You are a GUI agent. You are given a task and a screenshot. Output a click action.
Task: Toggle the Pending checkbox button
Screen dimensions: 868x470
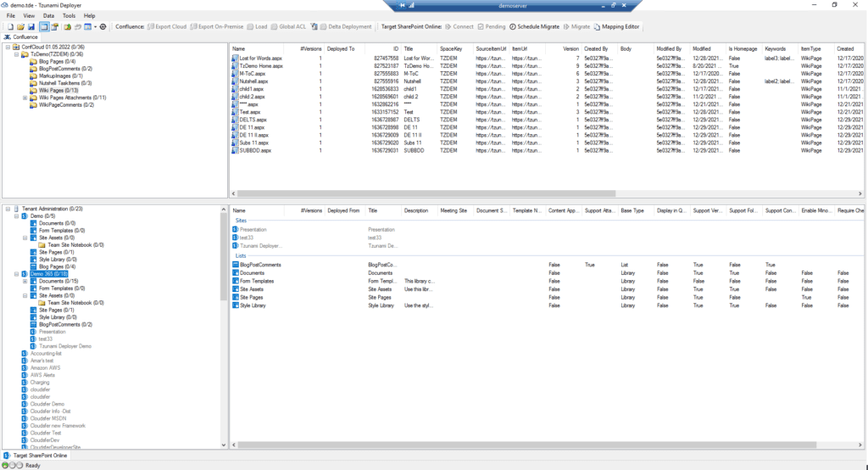(491, 26)
